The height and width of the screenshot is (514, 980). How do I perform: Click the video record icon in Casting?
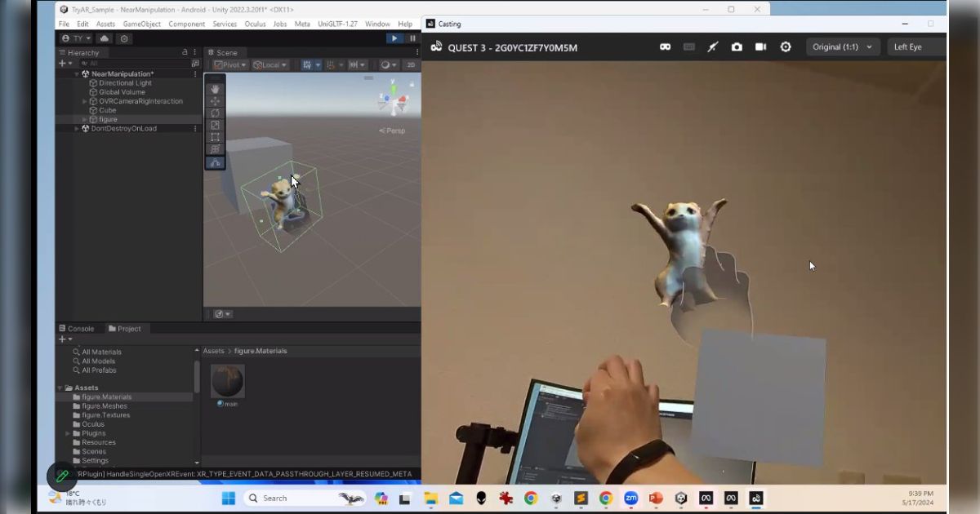(x=760, y=47)
